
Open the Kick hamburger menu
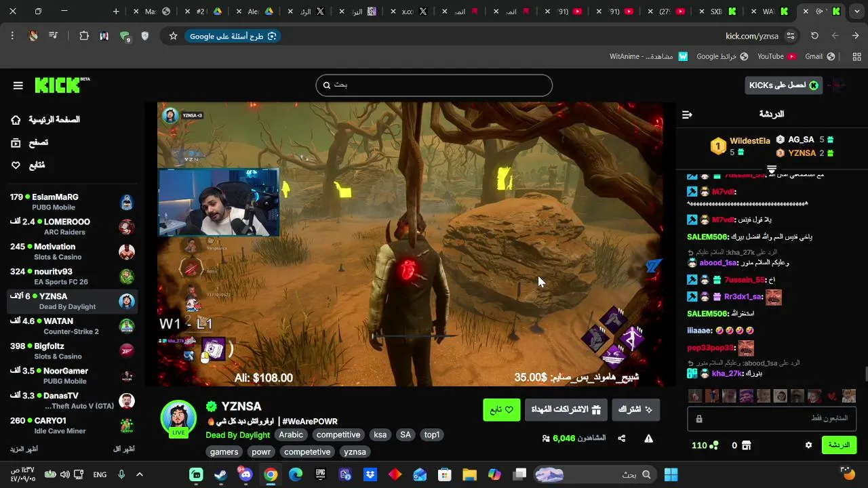pos(18,85)
